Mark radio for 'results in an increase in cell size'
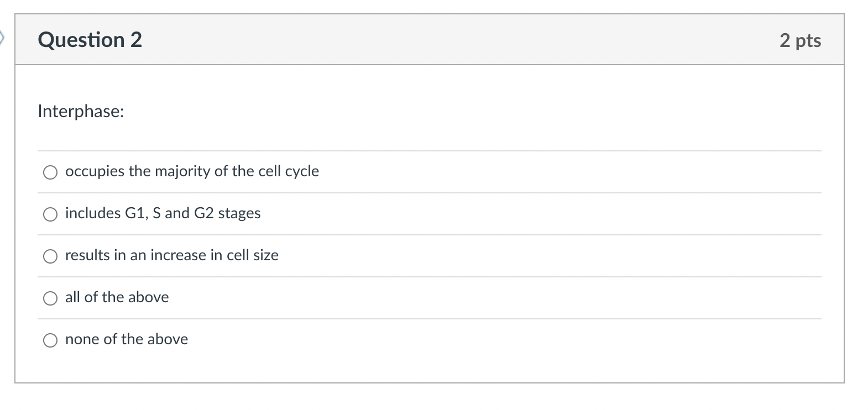868x410 pixels. point(50,256)
